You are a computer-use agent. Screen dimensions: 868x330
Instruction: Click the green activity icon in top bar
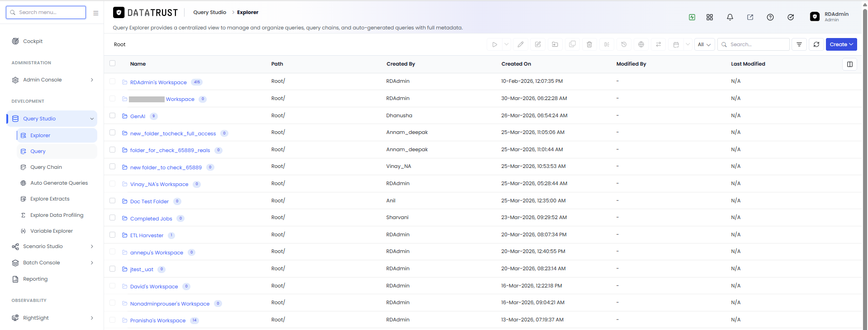click(692, 17)
